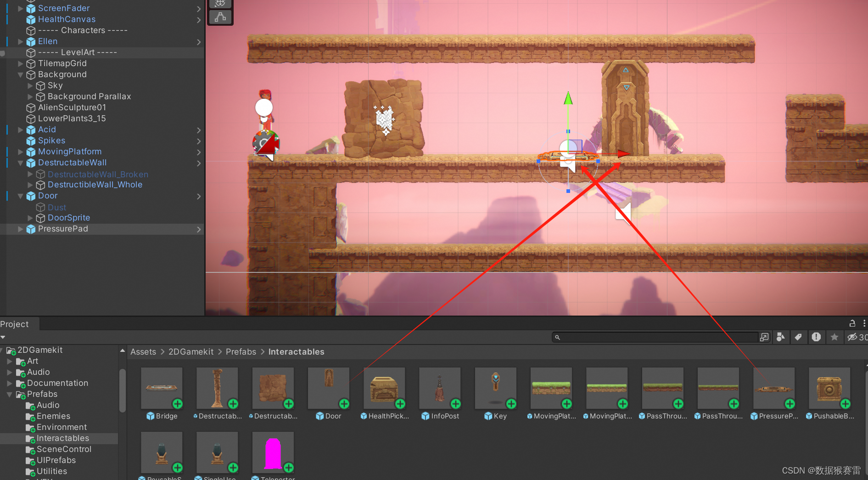The width and height of the screenshot is (868, 480).
Task: Go to 2DGamekit in the breadcrumb path
Action: coord(191,352)
